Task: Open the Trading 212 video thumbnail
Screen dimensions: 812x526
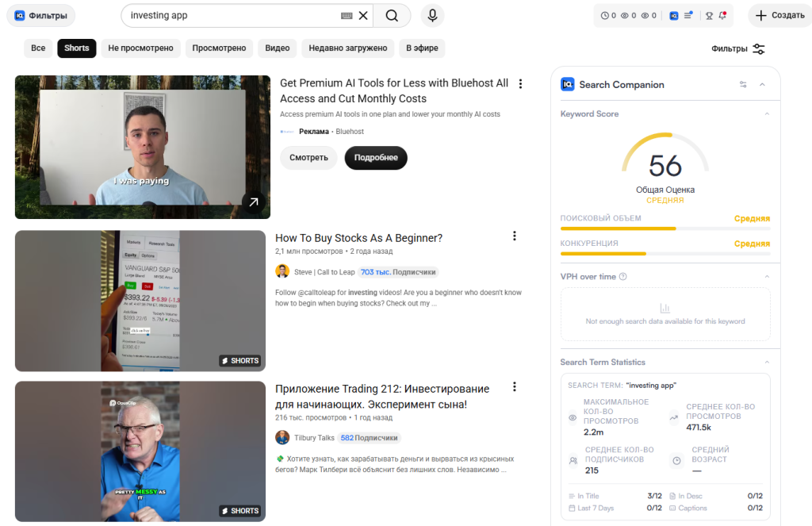Action: (x=140, y=451)
